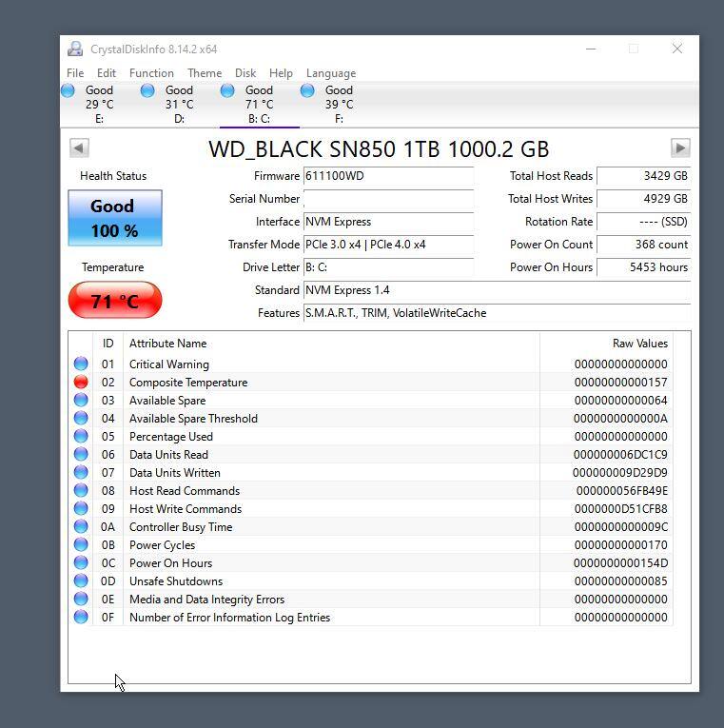Viewport: 724px width, 728px height.
Task: Click status orb beside Host Write Commands
Action: [x=81, y=508]
